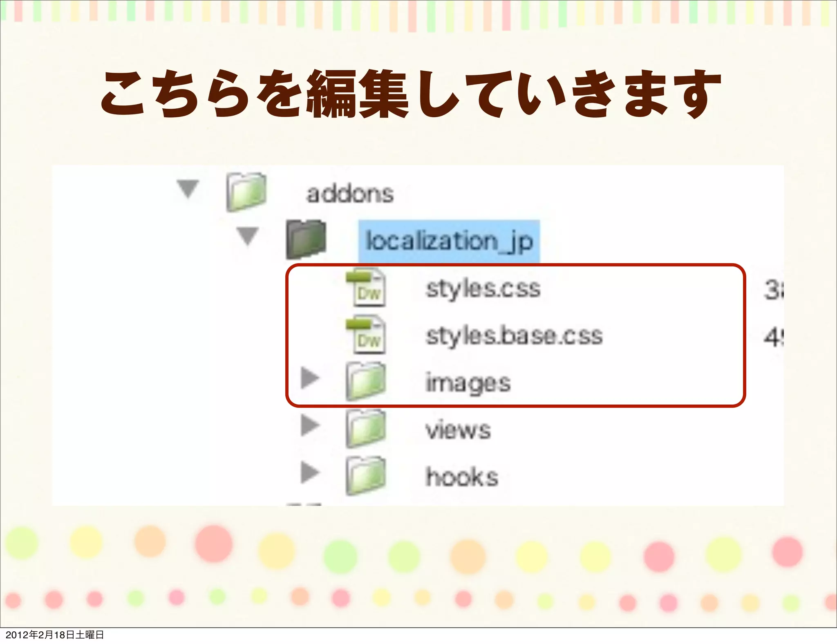Click the Dreamweaver icon for styles.base.css
Image resolution: width=837 pixels, height=644 pixels.
pos(365,335)
